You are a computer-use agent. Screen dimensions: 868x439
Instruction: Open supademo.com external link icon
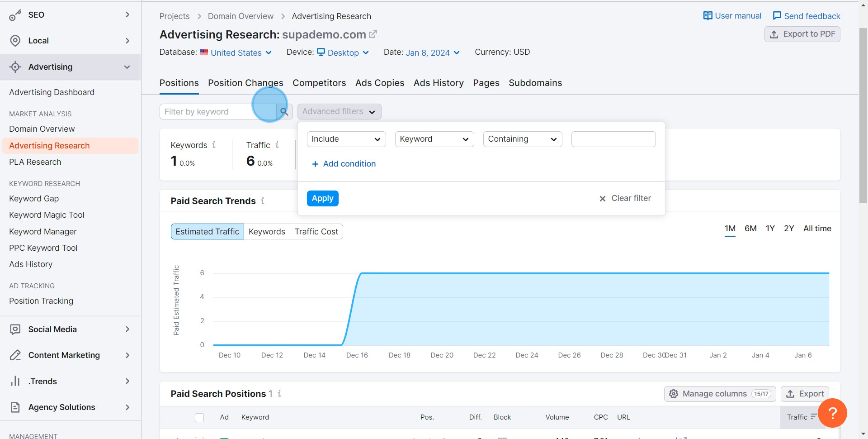(373, 34)
